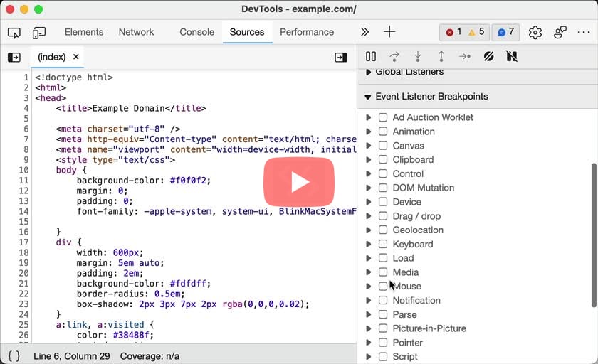The width and height of the screenshot is (598, 364).
Task: Enable Clipboard event breakpoints checkbox
Action: click(x=383, y=159)
